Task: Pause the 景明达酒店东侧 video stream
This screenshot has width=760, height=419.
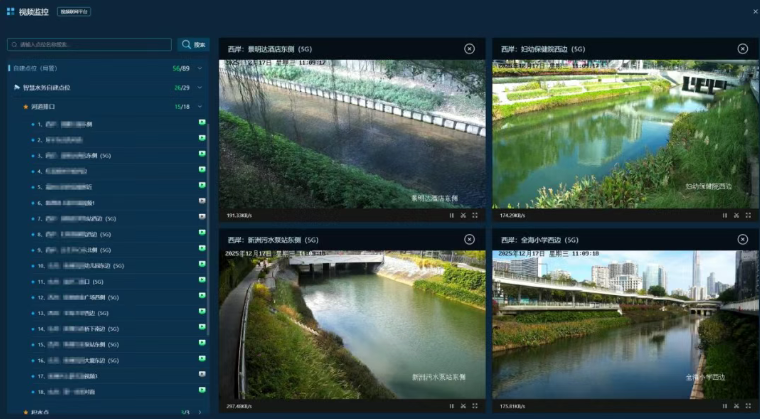Action: (x=451, y=215)
